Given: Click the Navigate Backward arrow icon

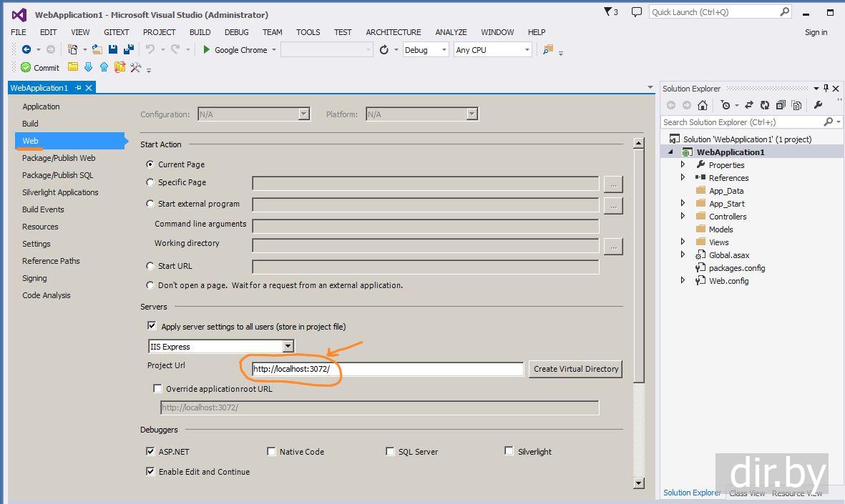Looking at the screenshot, I should click(26, 50).
